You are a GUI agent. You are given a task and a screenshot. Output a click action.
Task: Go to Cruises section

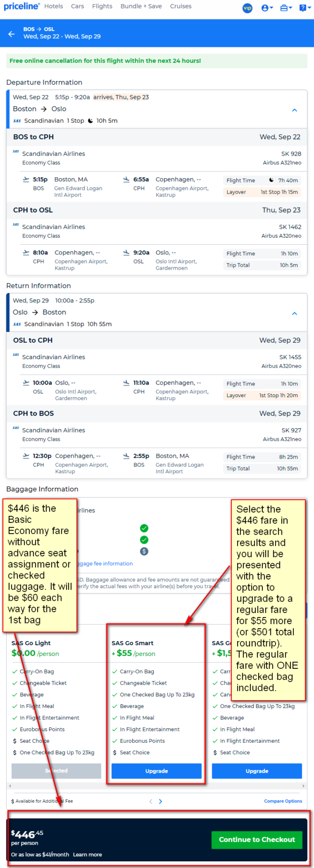click(180, 7)
